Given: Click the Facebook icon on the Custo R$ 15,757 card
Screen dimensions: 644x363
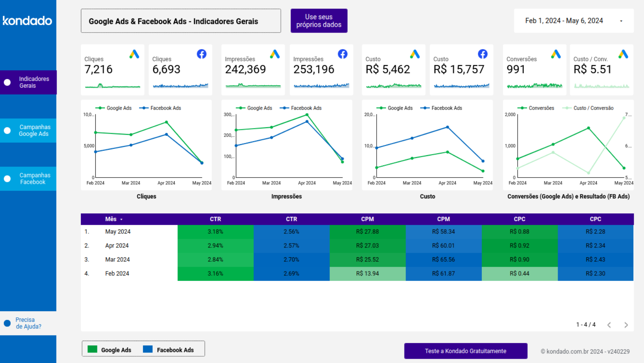Looking at the screenshot, I should tap(482, 54).
